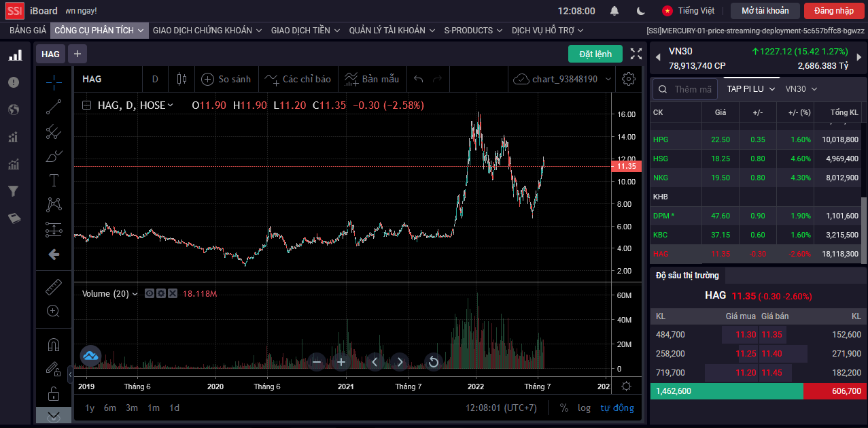
Task: Zoom in the chart with plus button
Action: click(341, 362)
